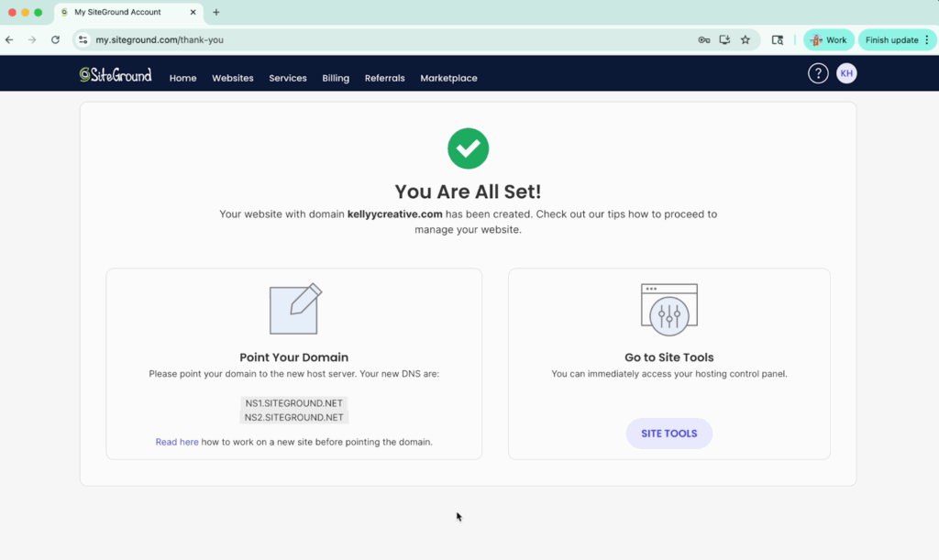This screenshot has width=939, height=560.
Task: Open the help question mark icon
Action: (x=818, y=74)
